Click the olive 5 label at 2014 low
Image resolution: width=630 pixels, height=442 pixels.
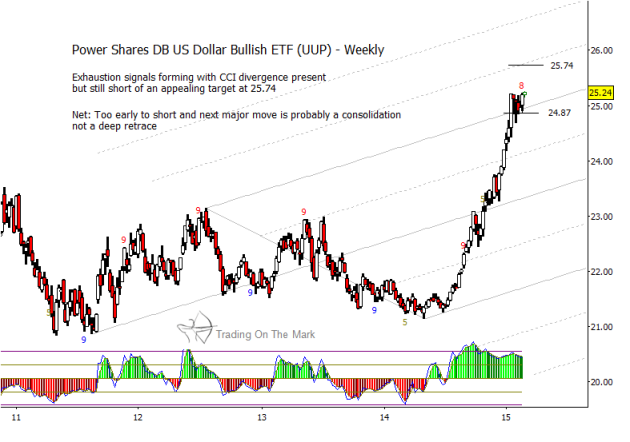pos(405,322)
